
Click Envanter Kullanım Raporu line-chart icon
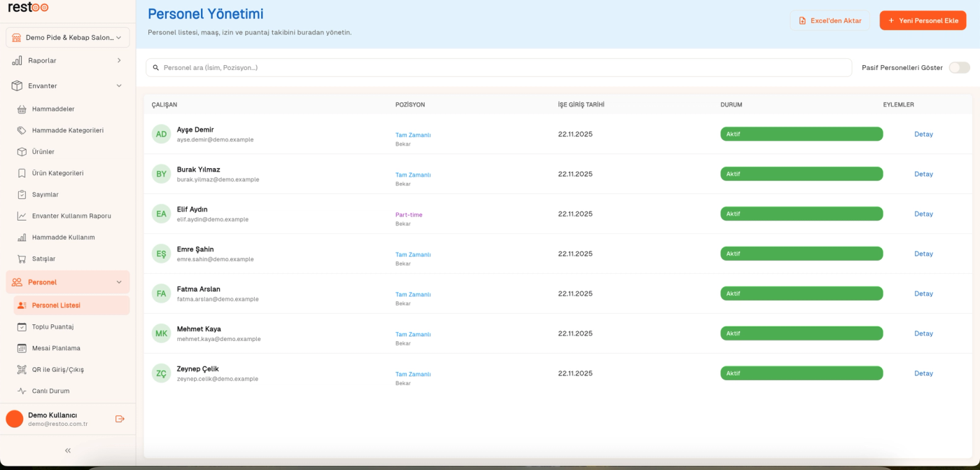[22, 216]
